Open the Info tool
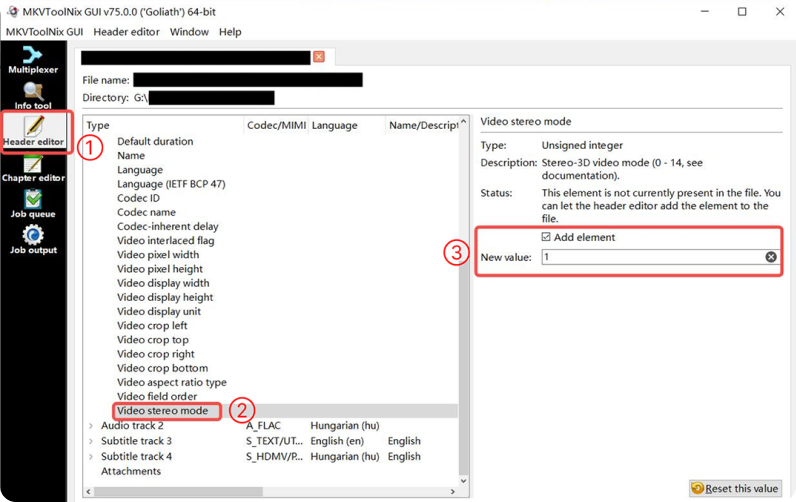Screen dimensions: 796x502 point(33,96)
